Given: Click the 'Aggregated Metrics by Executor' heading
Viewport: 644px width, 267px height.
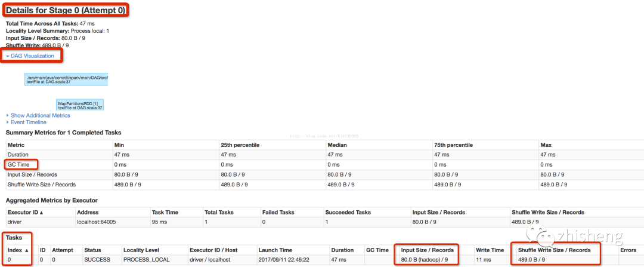Looking at the screenshot, I should point(52,200).
